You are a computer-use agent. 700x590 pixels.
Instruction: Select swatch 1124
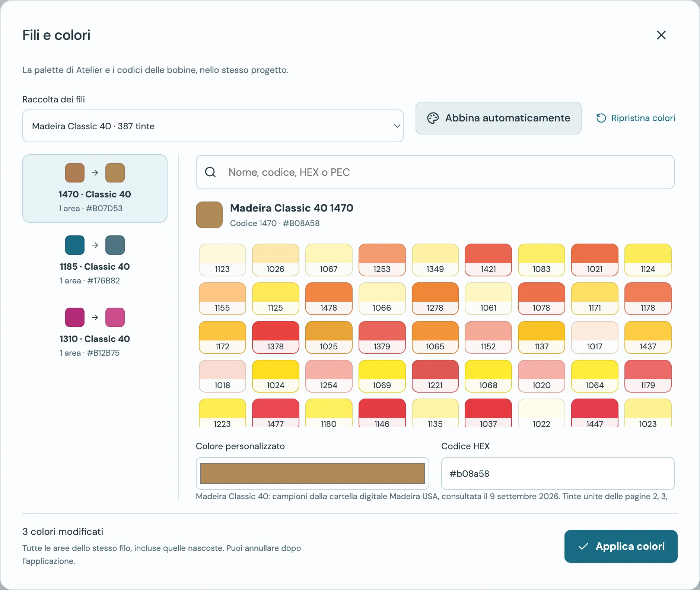(x=648, y=260)
